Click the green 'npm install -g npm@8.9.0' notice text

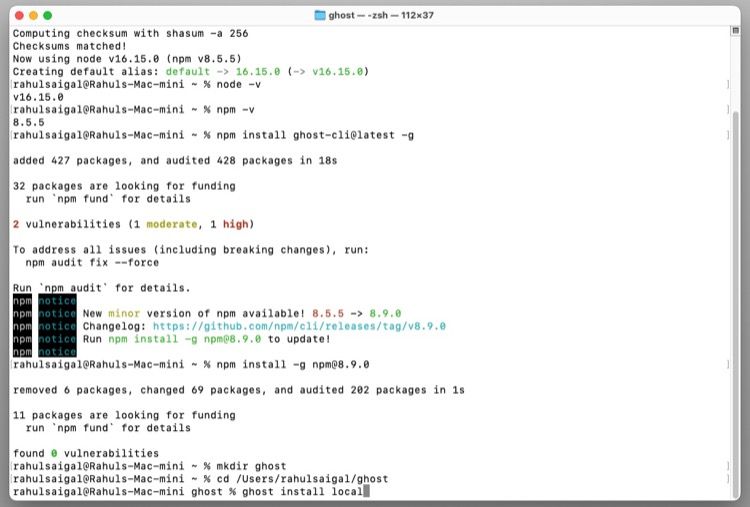[185, 339]
